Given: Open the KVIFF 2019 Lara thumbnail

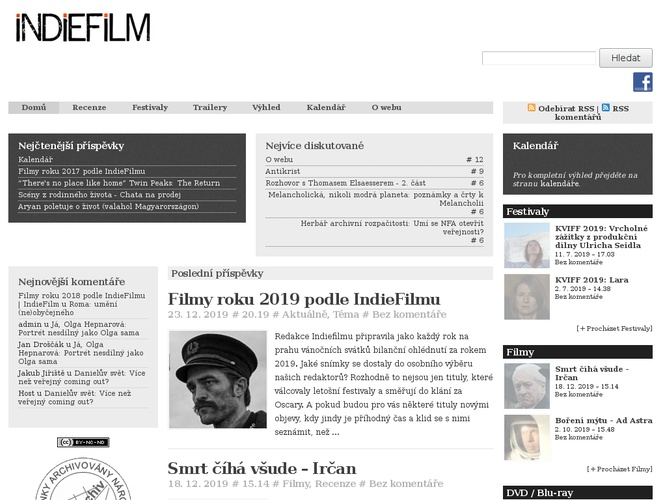Looking at the screenshot, I should (x=526, y=295).
